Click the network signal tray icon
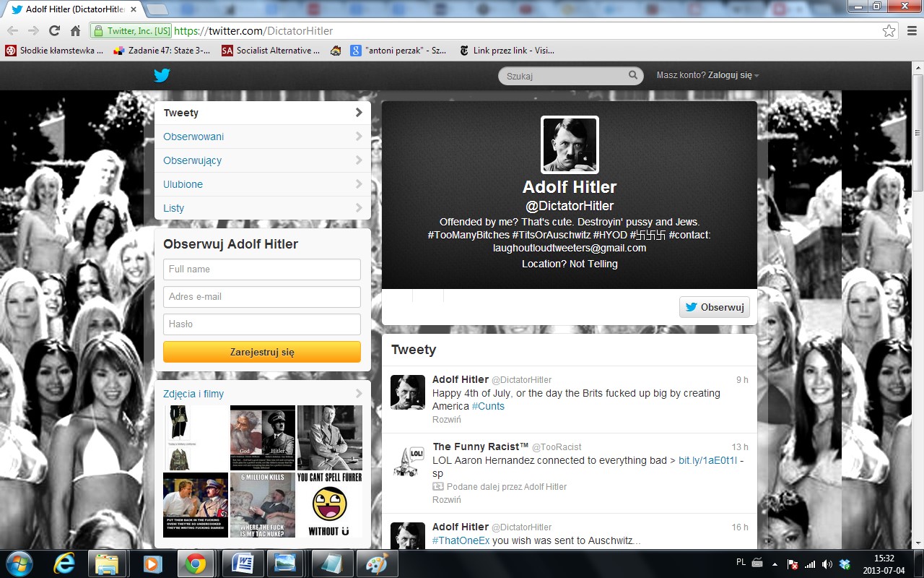The image size is (924, 578). click(810, 564)
